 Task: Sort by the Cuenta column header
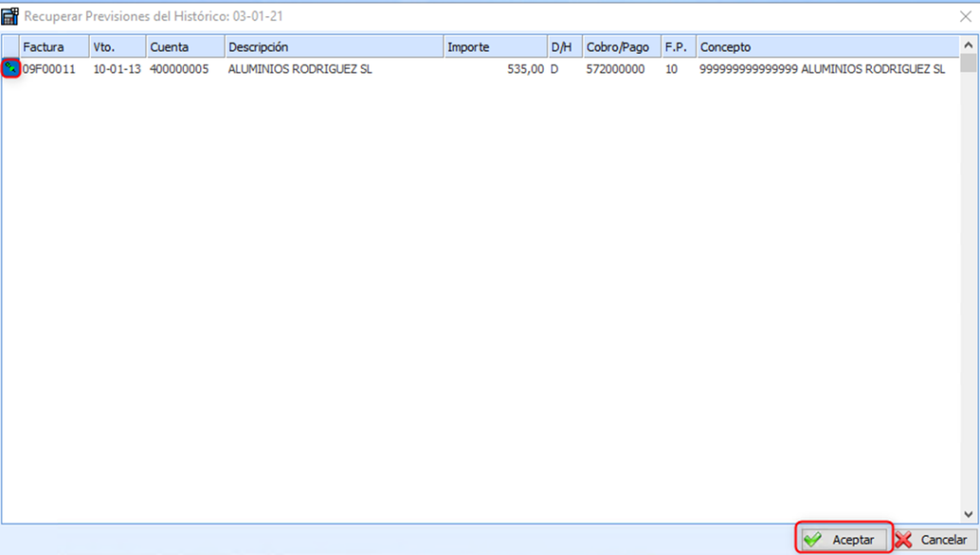[186, 47]
